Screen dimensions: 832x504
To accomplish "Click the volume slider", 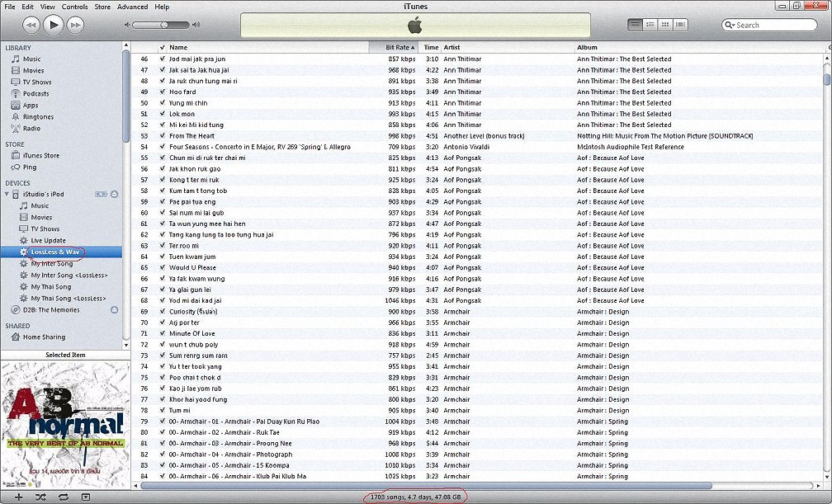I will click(161, 26).
